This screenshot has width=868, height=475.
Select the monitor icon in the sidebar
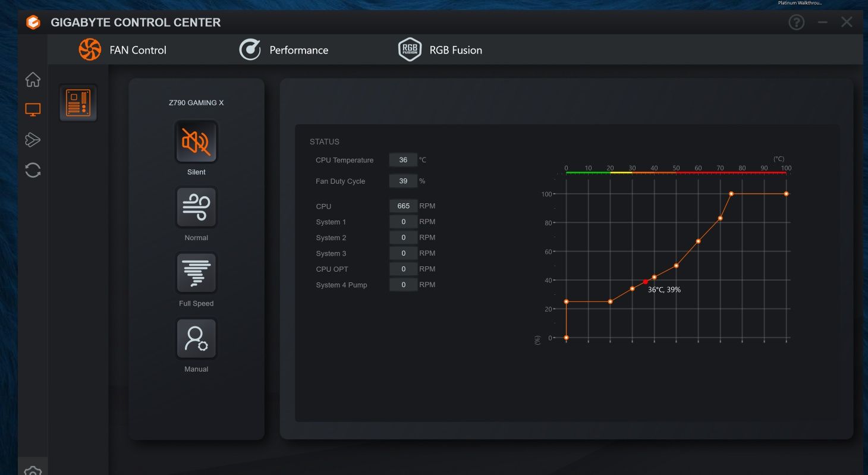coord(33,110)
